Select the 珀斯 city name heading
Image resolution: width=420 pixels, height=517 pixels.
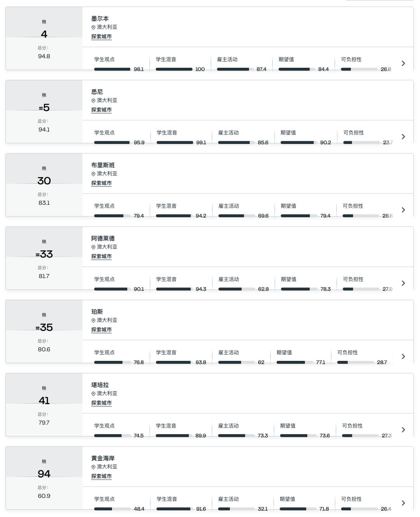97,311
